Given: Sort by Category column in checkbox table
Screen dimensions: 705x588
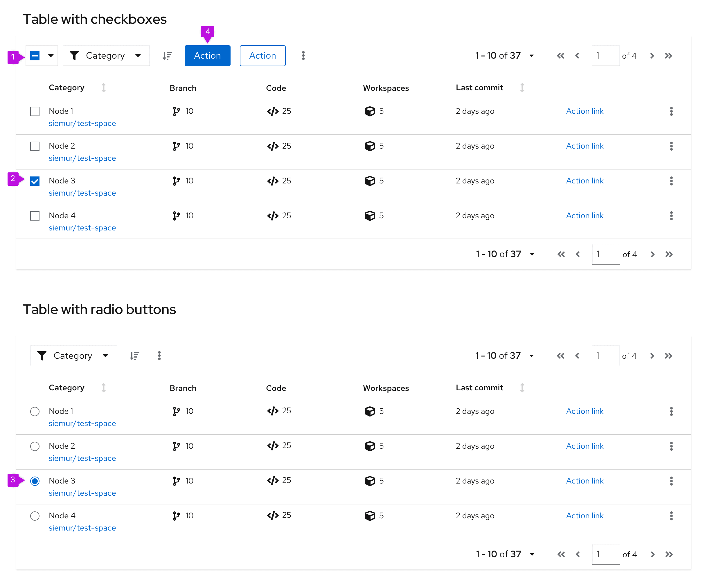Looking at the screenshot, I should [103, 88].
